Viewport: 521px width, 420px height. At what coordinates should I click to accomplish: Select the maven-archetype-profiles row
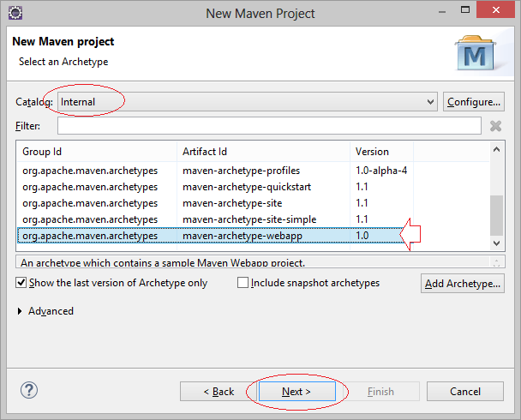pyautogui.click(x=215, y=171)
